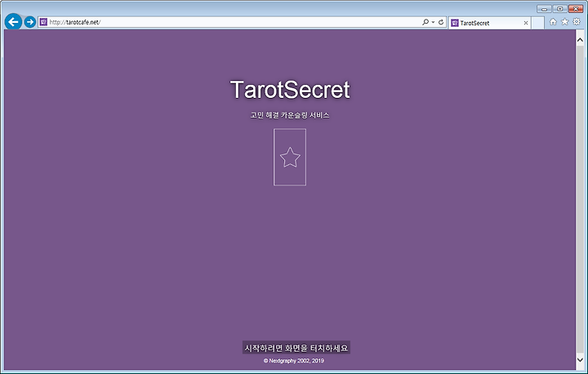The height and width of the screenshot is (374, 588).
Task: Minimize the browser window
Action: point(544,9)
